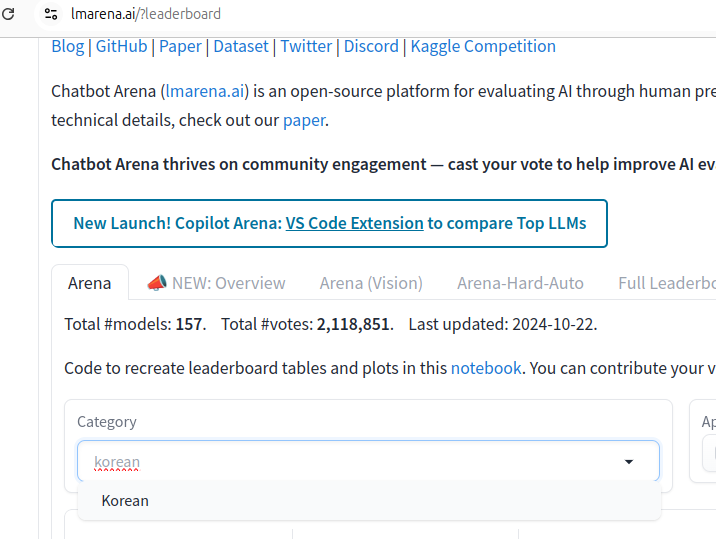Toggle the Category dropdown arrow

(x=629, y=462)
